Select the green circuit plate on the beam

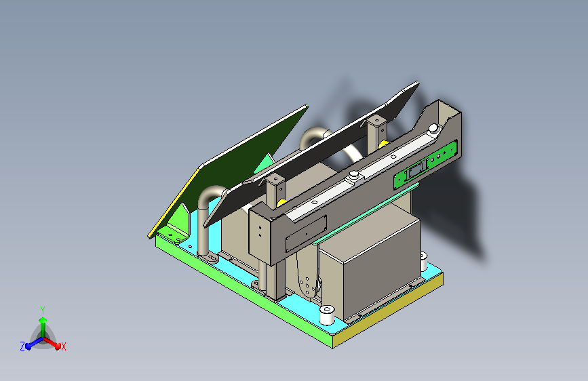(426, 165)
